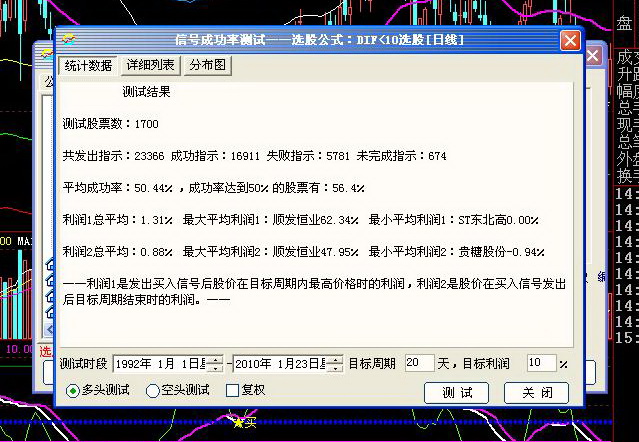The image size is (639, 442).
Task: Close the background window behind the dialog
Action: coord(593,56)
